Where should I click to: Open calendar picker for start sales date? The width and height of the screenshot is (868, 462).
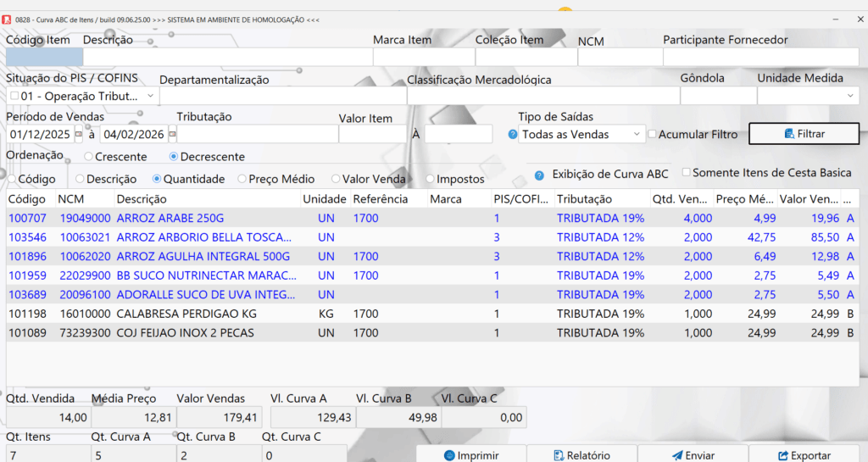pos(79,134)
